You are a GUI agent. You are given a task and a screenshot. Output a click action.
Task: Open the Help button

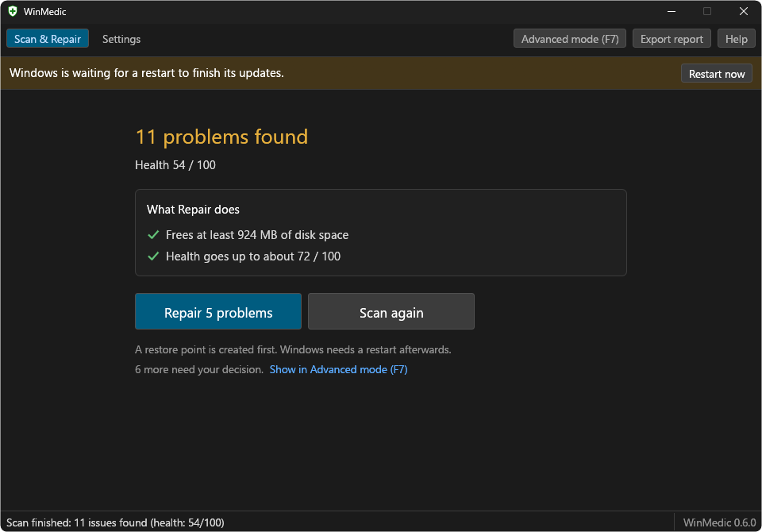pos(737,39)
